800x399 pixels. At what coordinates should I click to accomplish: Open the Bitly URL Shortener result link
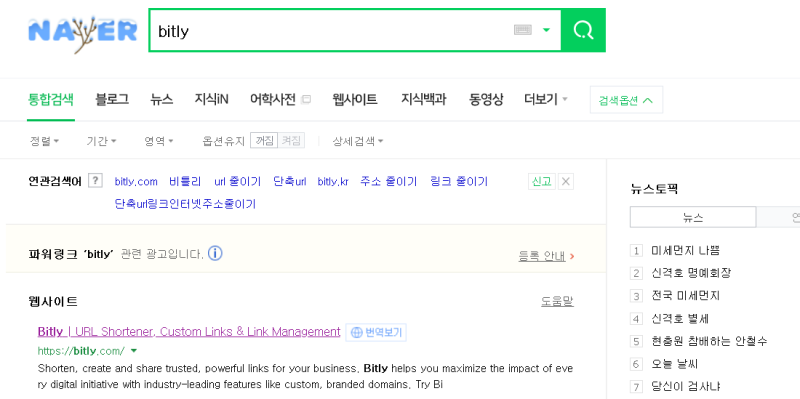point(189,332)
